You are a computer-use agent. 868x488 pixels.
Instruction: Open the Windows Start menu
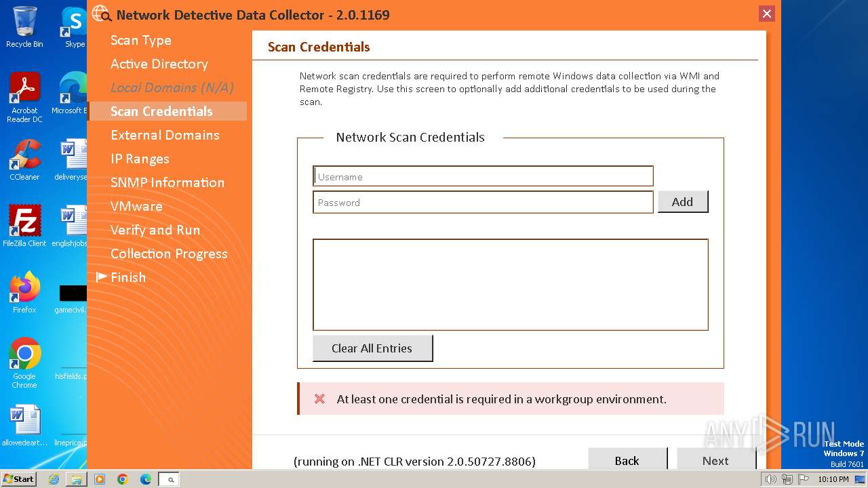pos(19,479)
